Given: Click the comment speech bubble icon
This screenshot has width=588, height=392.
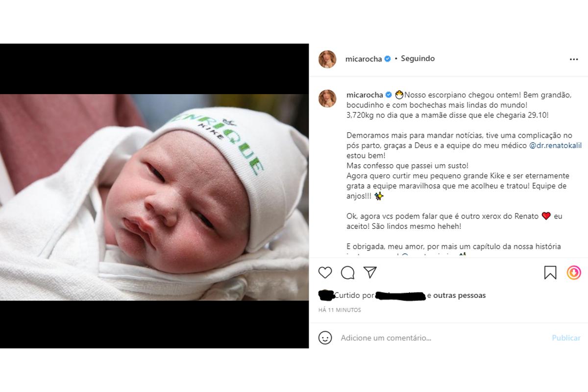Looking at the screenshot, I should [x=347, y=272].
